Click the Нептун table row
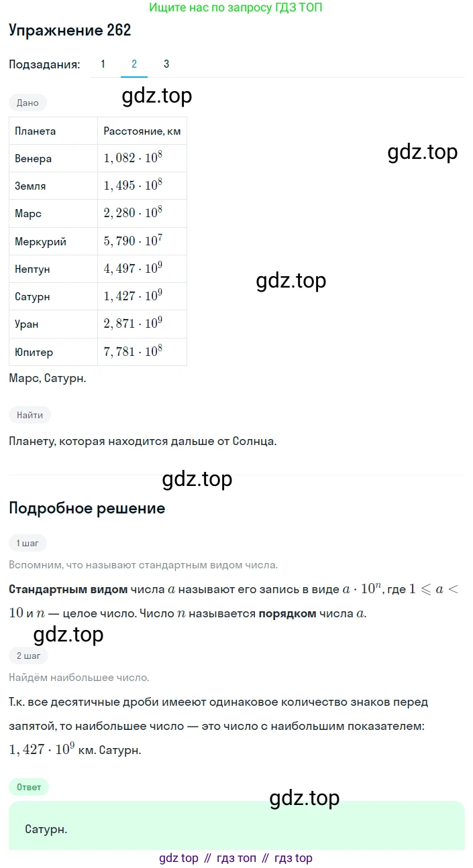This screenshot has width=473, height=868. [98, 269]
